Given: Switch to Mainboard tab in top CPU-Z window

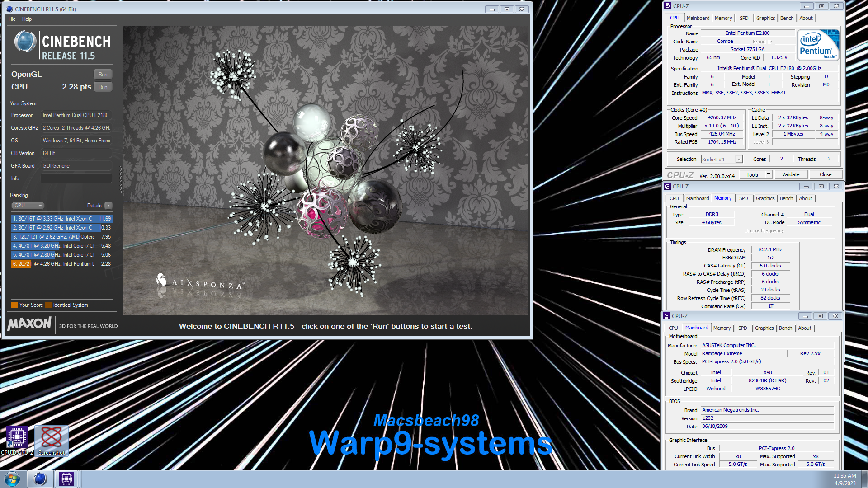Looking at the screenshot, I should [698, 18].
